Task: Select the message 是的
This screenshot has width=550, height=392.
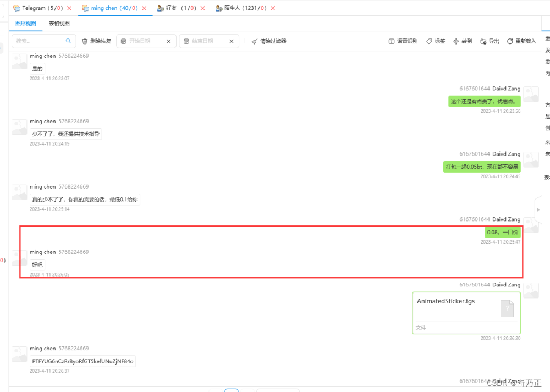Action: 37,69
